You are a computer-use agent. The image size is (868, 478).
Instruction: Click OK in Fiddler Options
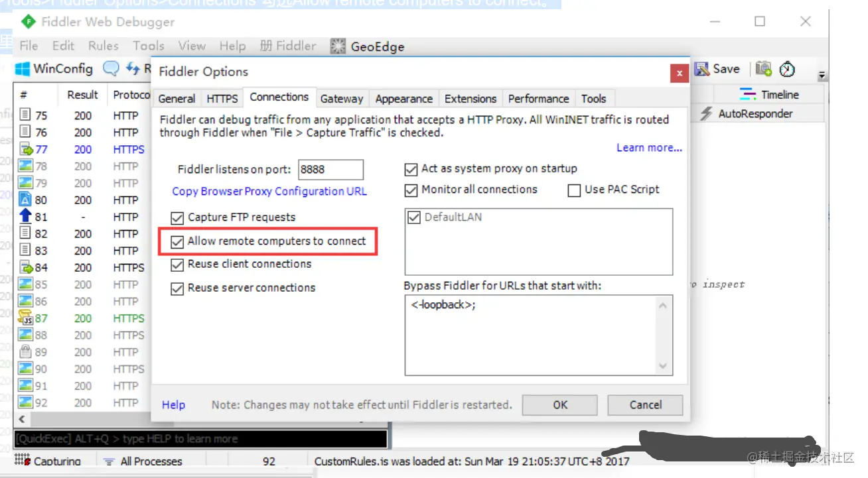(x=560, y=405)
